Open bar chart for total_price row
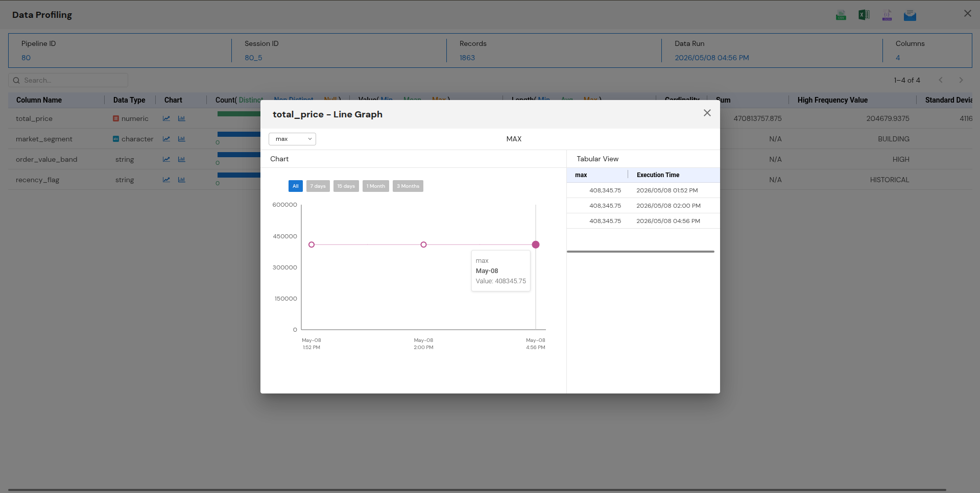This screenshot has height=493, width=980. (x=181, y=118)
